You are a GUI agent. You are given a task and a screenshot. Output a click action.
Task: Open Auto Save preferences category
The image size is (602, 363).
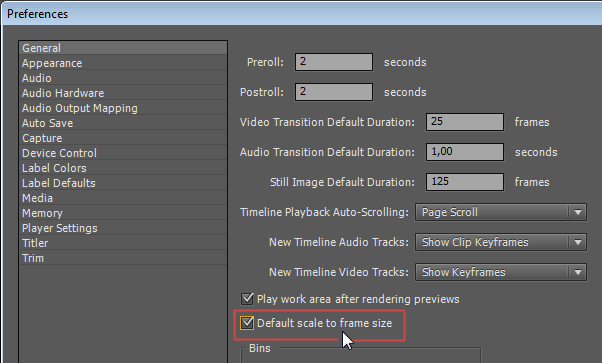[123, 123]
